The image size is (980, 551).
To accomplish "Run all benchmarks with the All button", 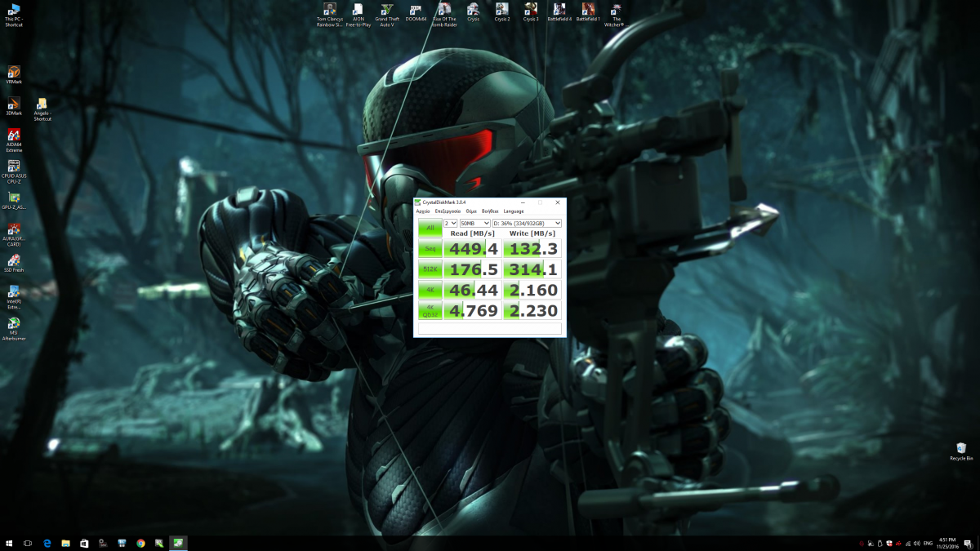I will tap(430, 228).
